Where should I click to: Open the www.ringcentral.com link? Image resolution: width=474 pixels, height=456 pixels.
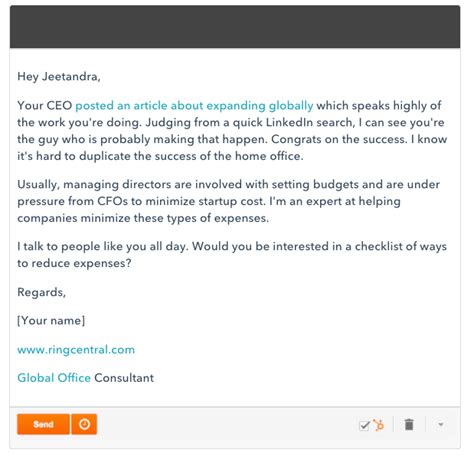click(x=76, y=350)
